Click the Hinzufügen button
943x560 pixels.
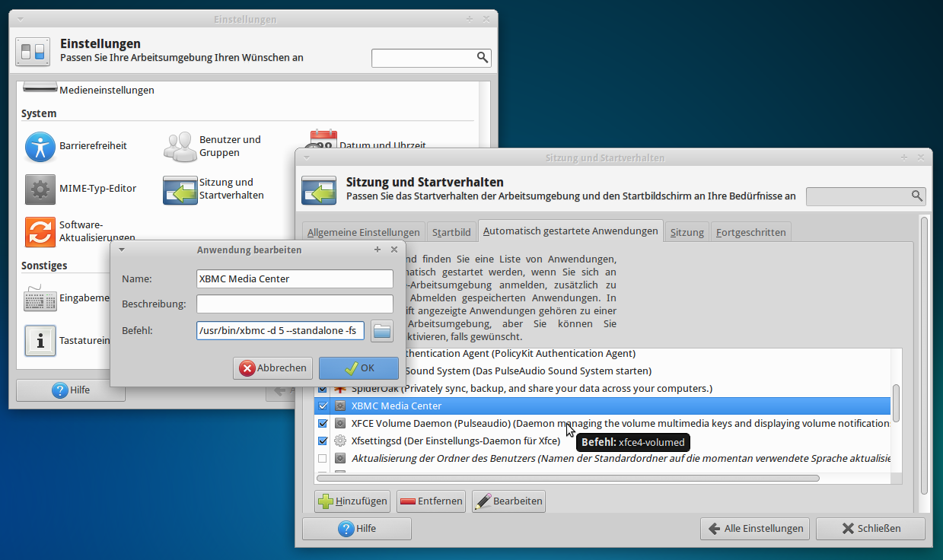[353, 501]
